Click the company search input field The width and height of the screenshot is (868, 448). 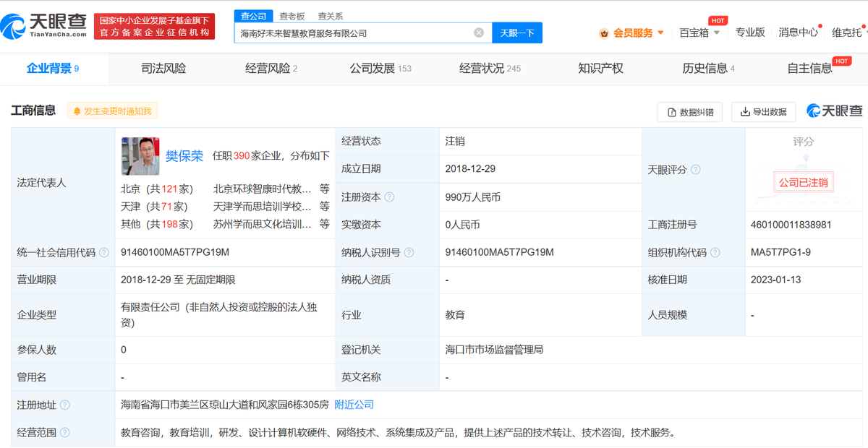coord(354,33)
